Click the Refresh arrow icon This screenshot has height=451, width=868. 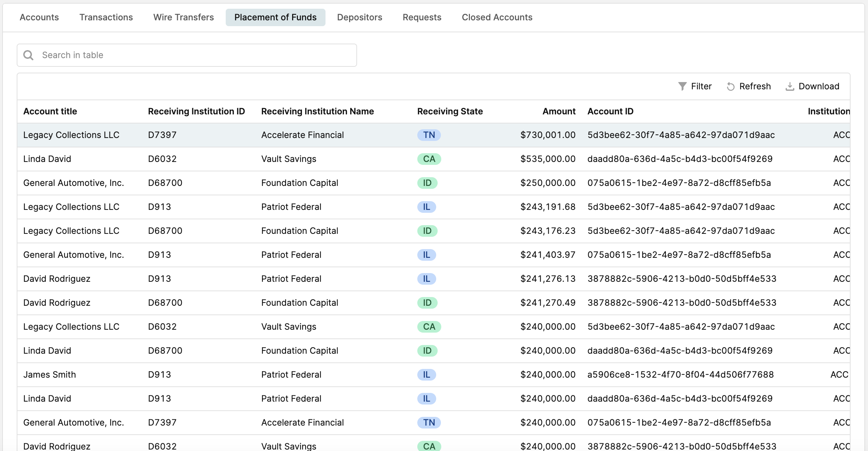pyautogui.click(x=730, y=86)
